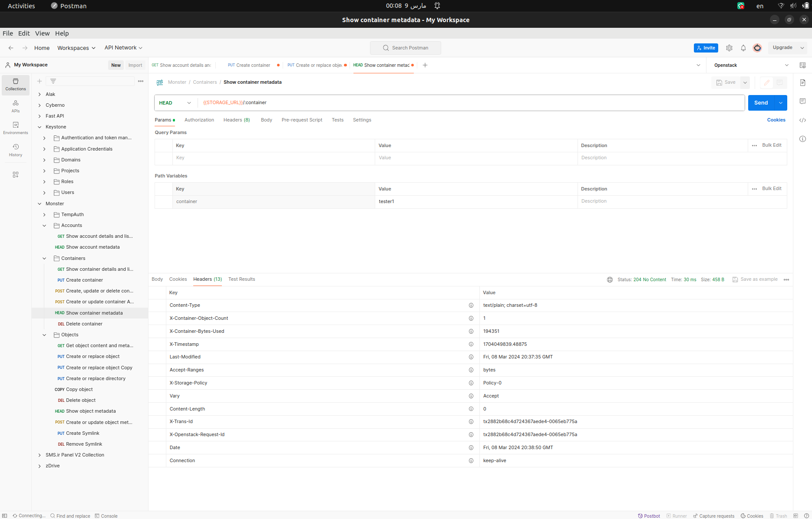Switch to the request Headers (8) tab
This screenshot has height=519, width=812.
237,120
